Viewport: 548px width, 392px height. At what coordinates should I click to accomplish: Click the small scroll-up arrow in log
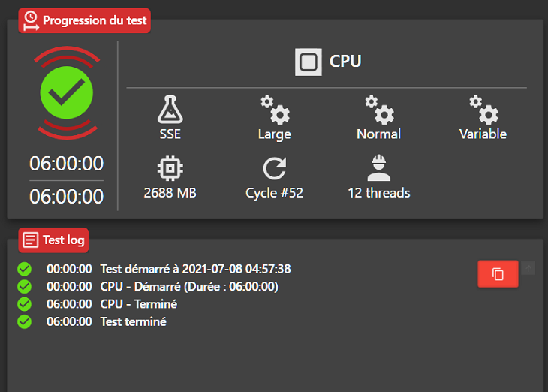coord(528,267)
